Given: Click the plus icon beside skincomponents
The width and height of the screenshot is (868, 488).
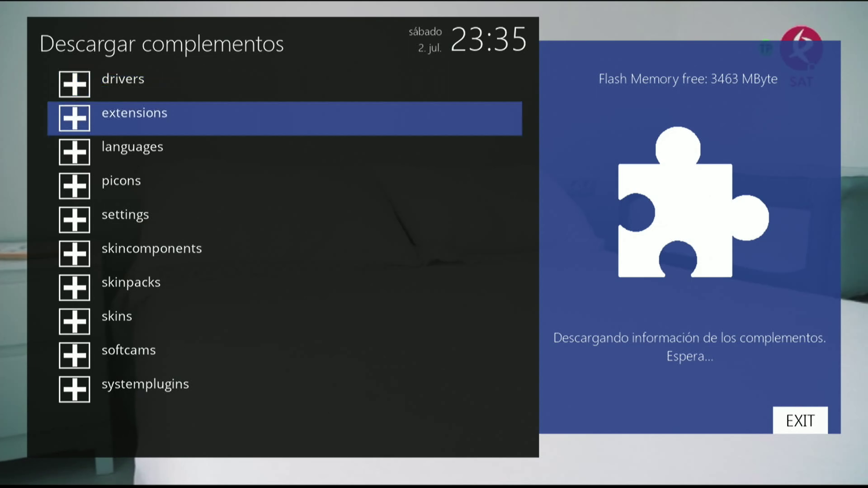Looking at the screenshot, I should pyautogui.click(x=75, y=253).
